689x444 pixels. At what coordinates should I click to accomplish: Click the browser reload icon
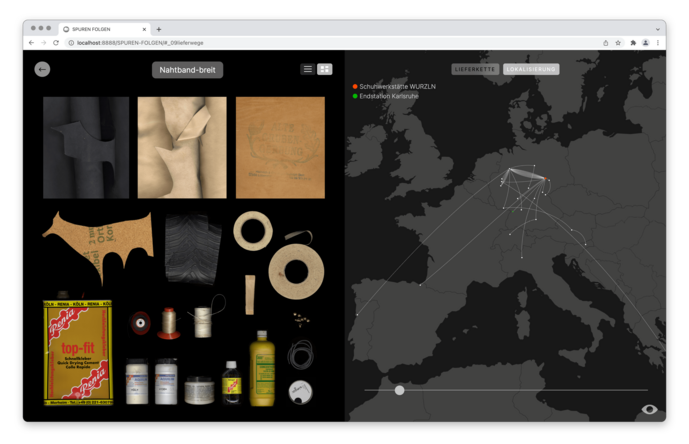[x=56, y=43]
